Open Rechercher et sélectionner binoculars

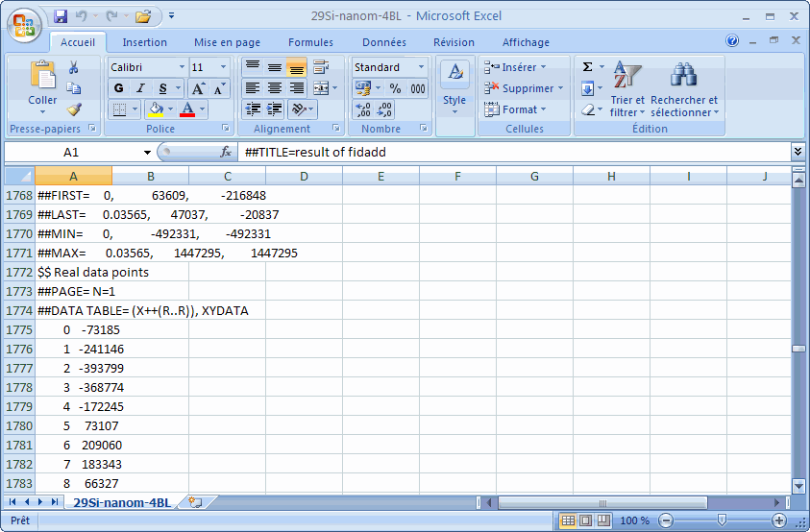coord(683,75)
